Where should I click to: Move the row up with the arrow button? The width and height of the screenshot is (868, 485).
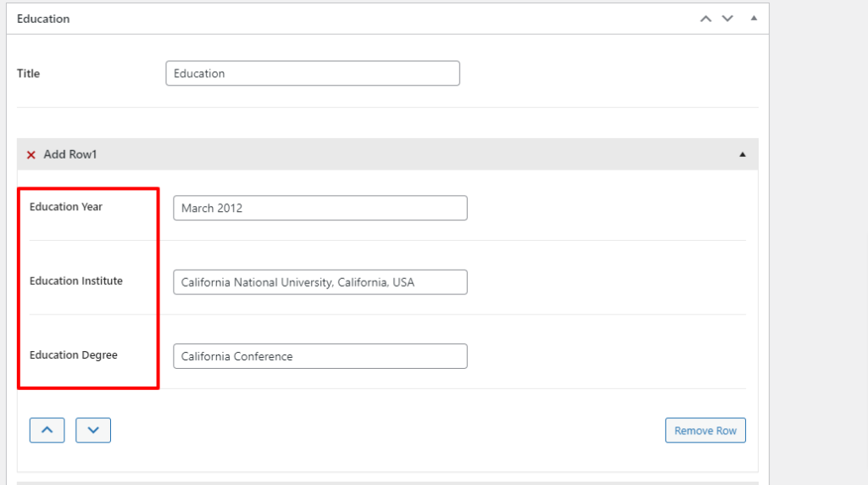(47, 431)
